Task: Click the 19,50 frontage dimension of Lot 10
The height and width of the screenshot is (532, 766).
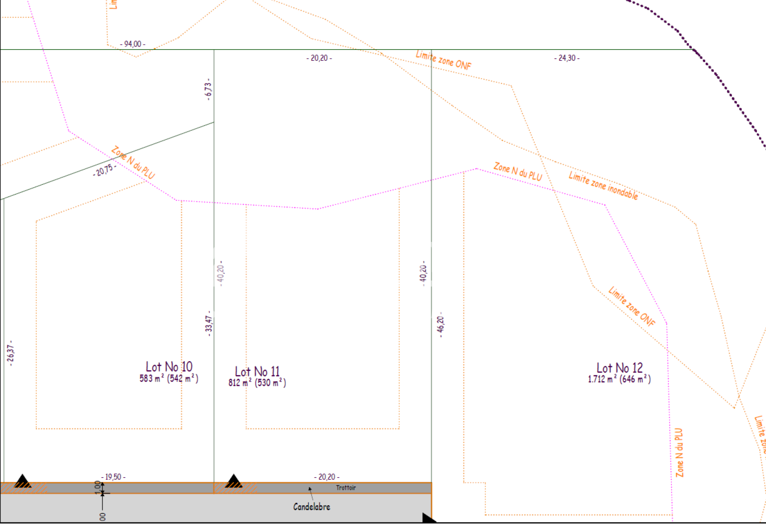Action: point(113,477)
